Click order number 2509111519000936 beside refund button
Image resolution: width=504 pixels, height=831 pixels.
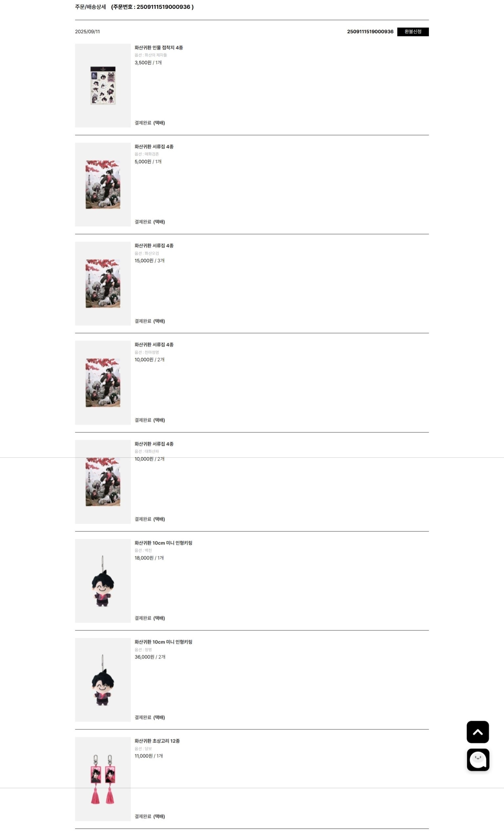[370, 32]
